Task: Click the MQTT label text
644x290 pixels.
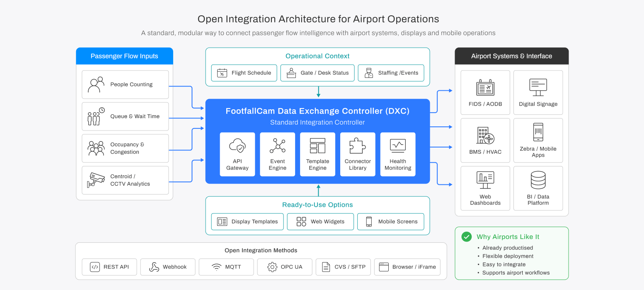Action: [233, 267]
